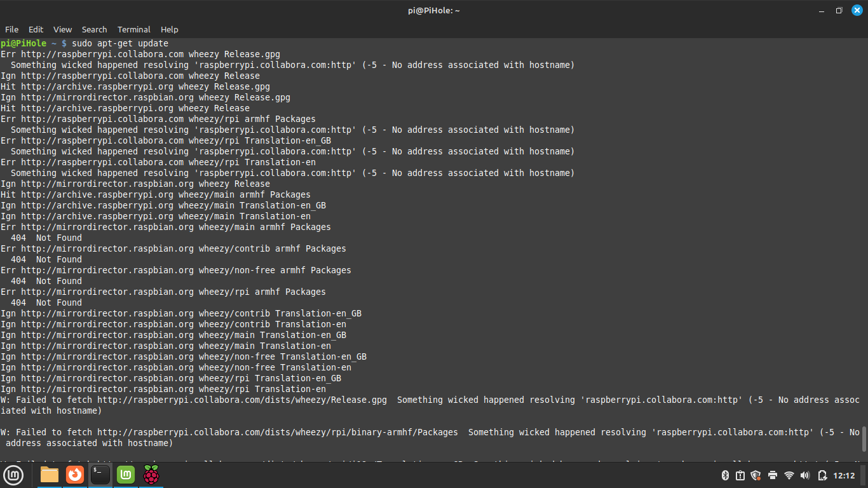This screenshot has height=488, width=868.
Task: Launch Firefox from the taskbar
Action: tap(75, 475)
